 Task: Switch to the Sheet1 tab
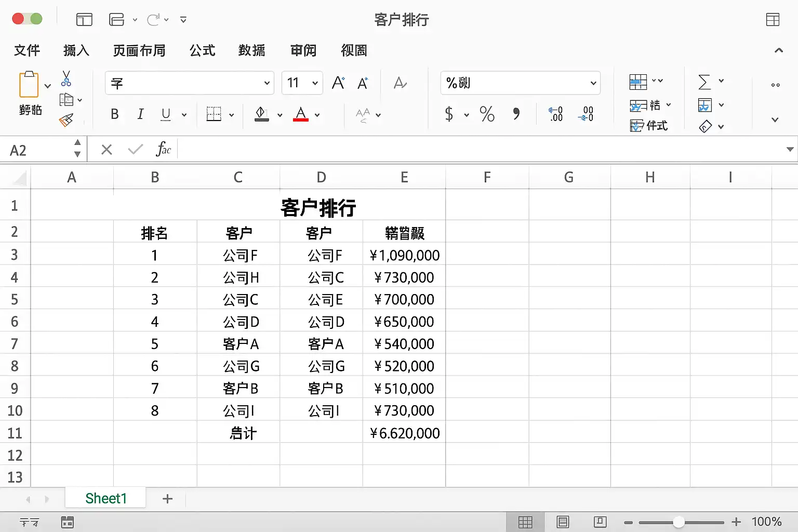106,499
